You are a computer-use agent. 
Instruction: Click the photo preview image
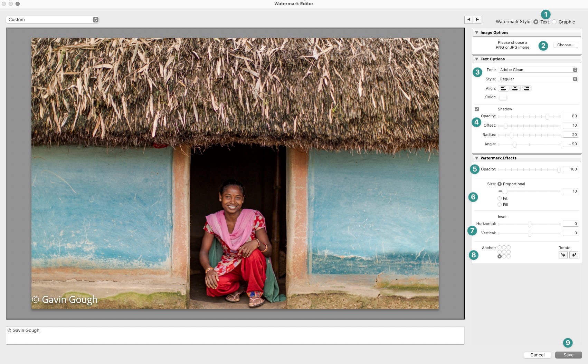(x=235, y=174)
